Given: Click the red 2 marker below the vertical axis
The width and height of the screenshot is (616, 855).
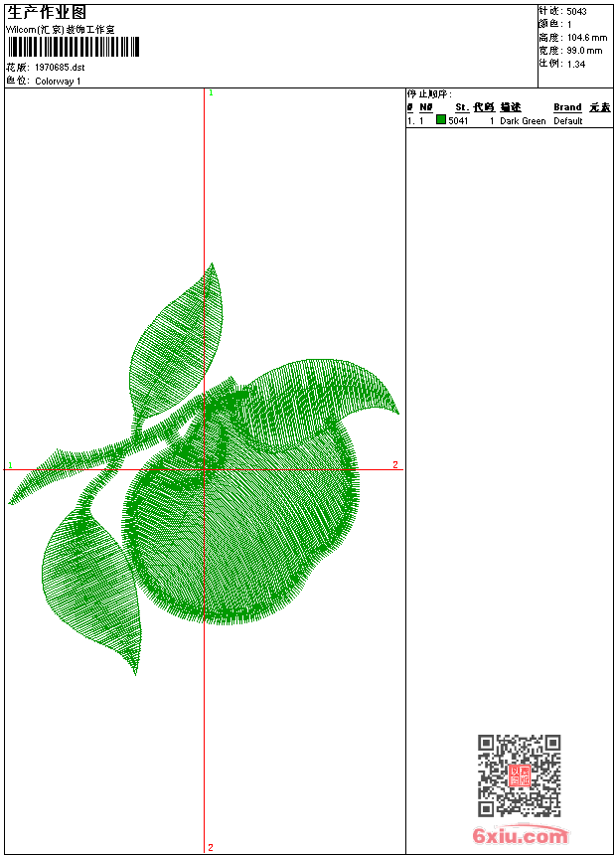Looking at the screenshot, I should 211,847.
